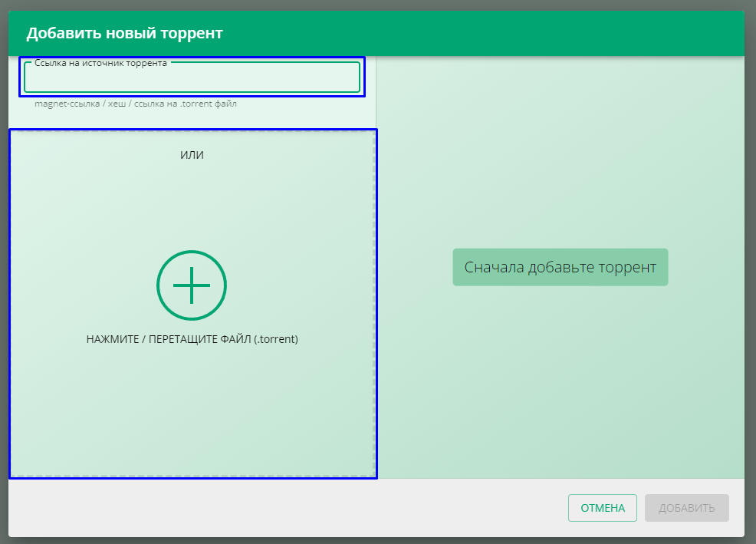Click the green header bar right of title

point(498,33)
